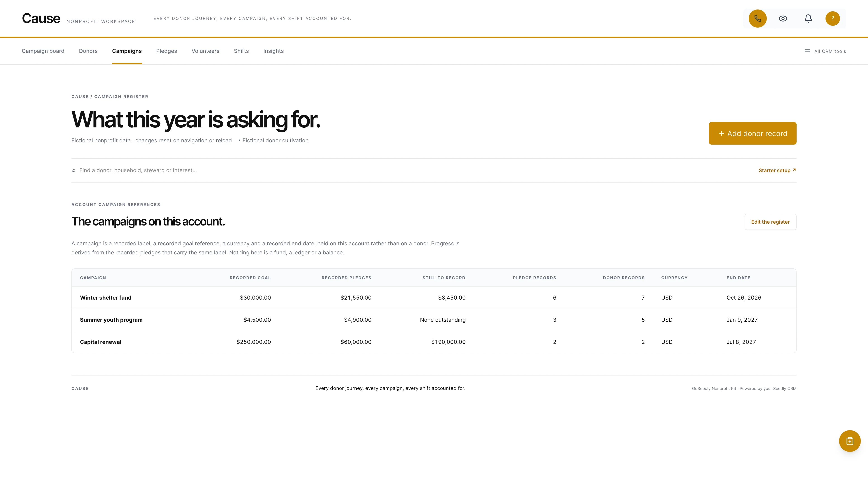Toggle the eye visibility icon
This screenshot has width=868, height=488.
click(x=783, y=19)
